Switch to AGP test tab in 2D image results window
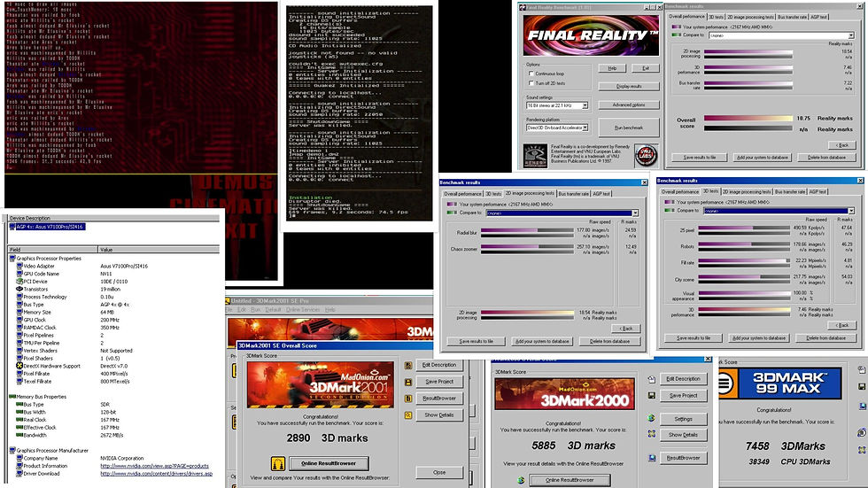The height and width of the screenshot is (488, 868). (x=601, y=194)
